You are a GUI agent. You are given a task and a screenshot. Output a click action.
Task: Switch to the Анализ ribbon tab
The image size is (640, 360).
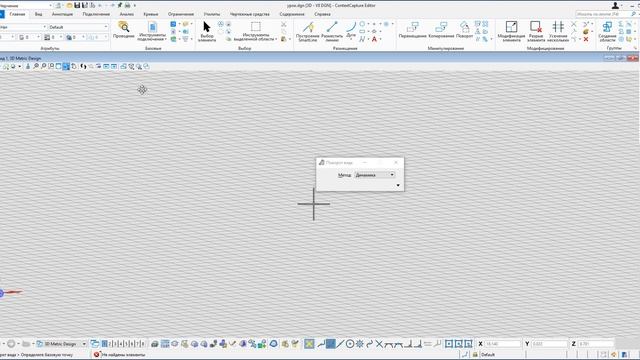point(127,14)
